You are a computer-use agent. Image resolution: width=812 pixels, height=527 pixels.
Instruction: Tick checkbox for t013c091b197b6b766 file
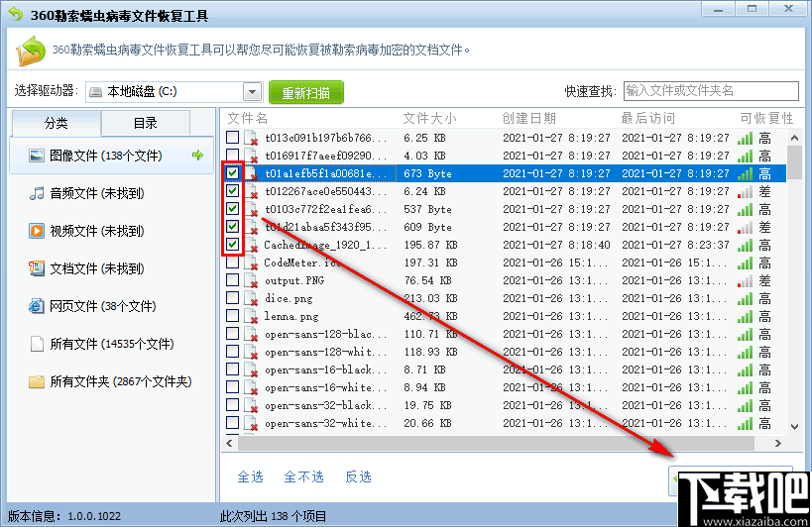click(233, 137)
